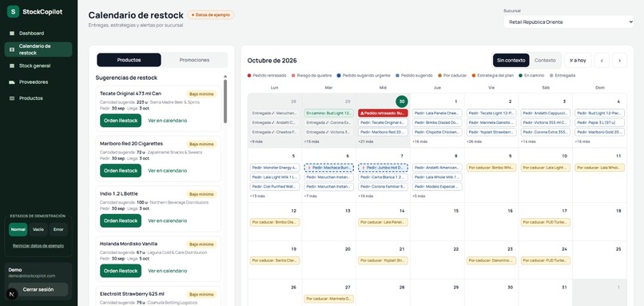This screenshot has height=306, width=644.
Task: Click Ver en calendario for Tecate Original
Action: click(168, 121)
